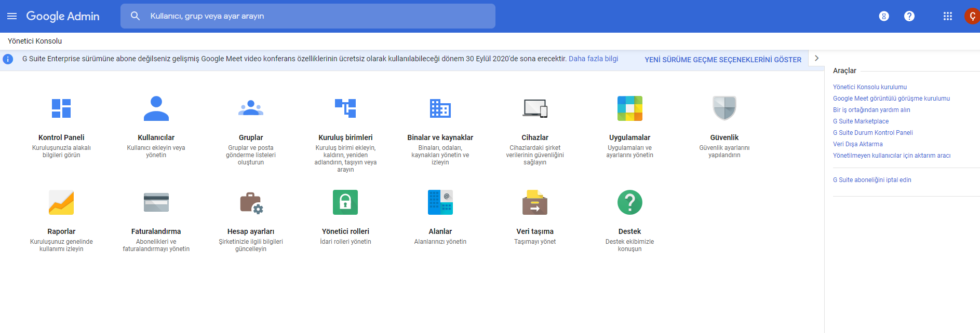Open the Veri taşıma migration icon

(535, 202)
